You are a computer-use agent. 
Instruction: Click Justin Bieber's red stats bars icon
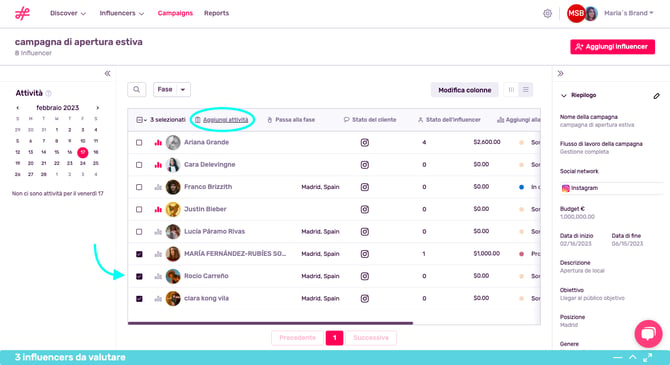(158, 209)
